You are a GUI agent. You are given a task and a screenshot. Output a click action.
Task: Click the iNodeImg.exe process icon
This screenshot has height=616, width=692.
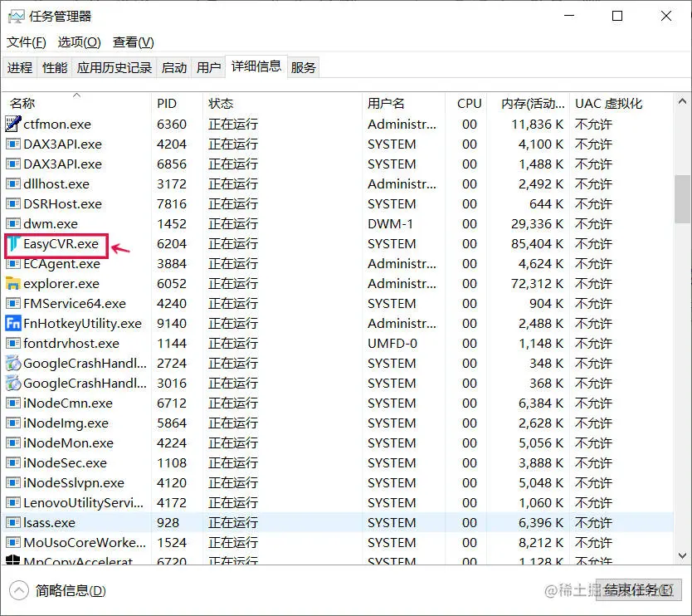pos(12,423)
